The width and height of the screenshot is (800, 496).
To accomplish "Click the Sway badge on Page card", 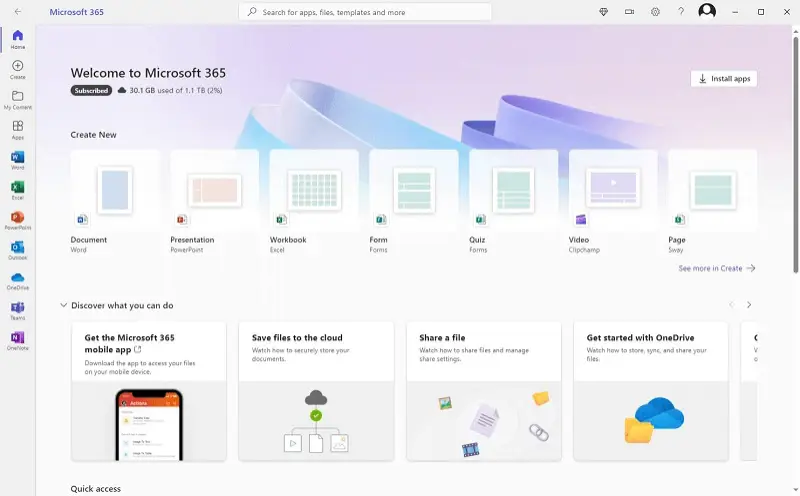I will pyautogui.click(x=680, y=219).
